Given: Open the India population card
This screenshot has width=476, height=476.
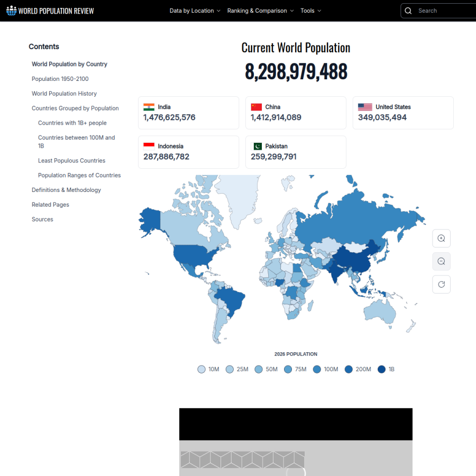Looking at the screenshot, I should click(x=188, y=113).
